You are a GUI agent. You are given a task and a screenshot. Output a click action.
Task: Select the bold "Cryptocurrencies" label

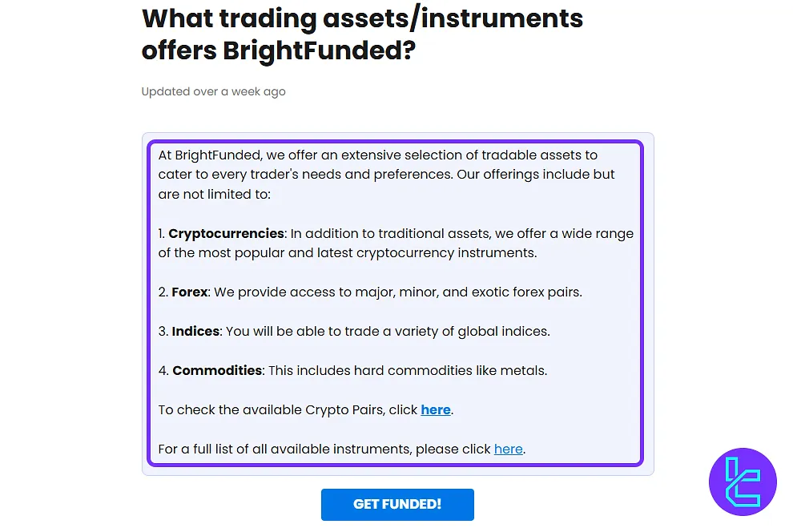[x=226, y=233]
